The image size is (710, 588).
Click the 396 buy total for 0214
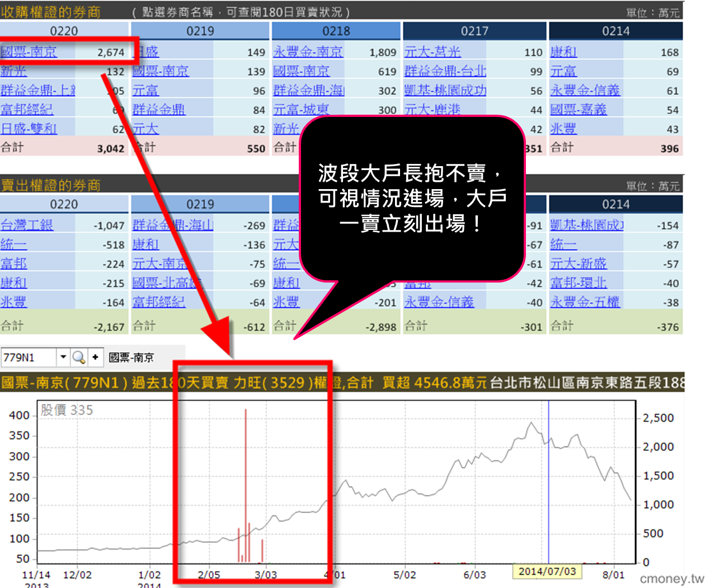pos(669,149)
